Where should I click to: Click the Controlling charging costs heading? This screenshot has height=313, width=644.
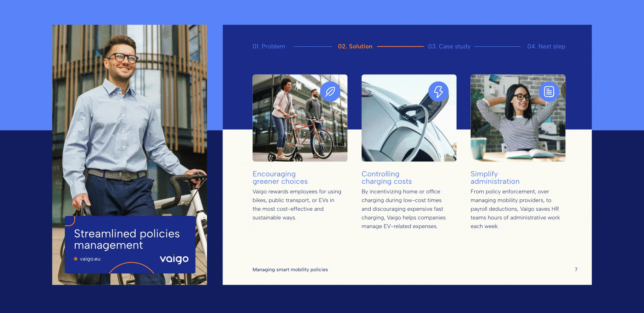(x=386, y=178)
